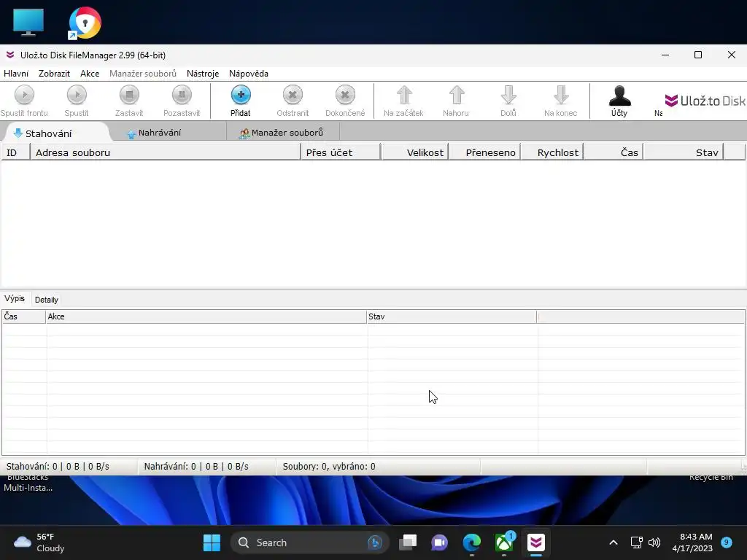Open the Hlavní menu

pyautogui.click(x=16, y=74)
